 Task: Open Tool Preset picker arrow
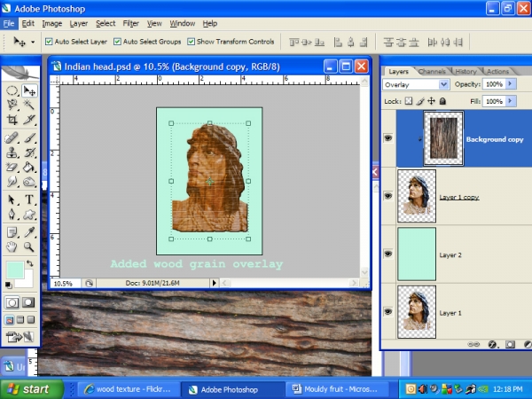(x=33, y=42)
